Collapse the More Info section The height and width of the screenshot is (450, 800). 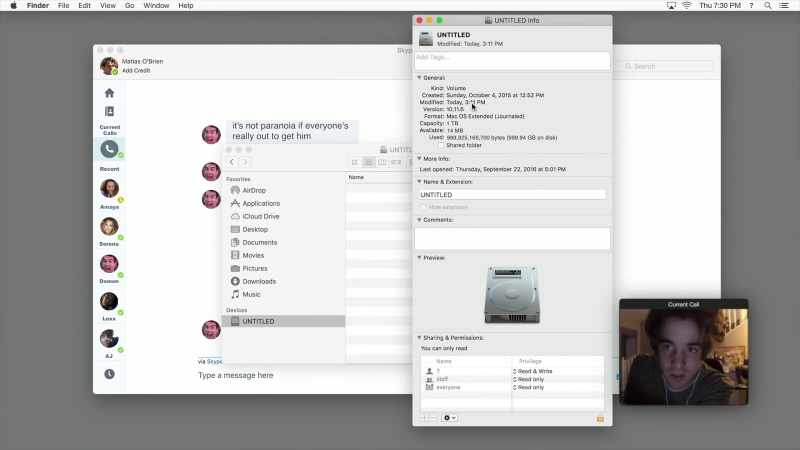pyautogui.click(x=419, y=159)
